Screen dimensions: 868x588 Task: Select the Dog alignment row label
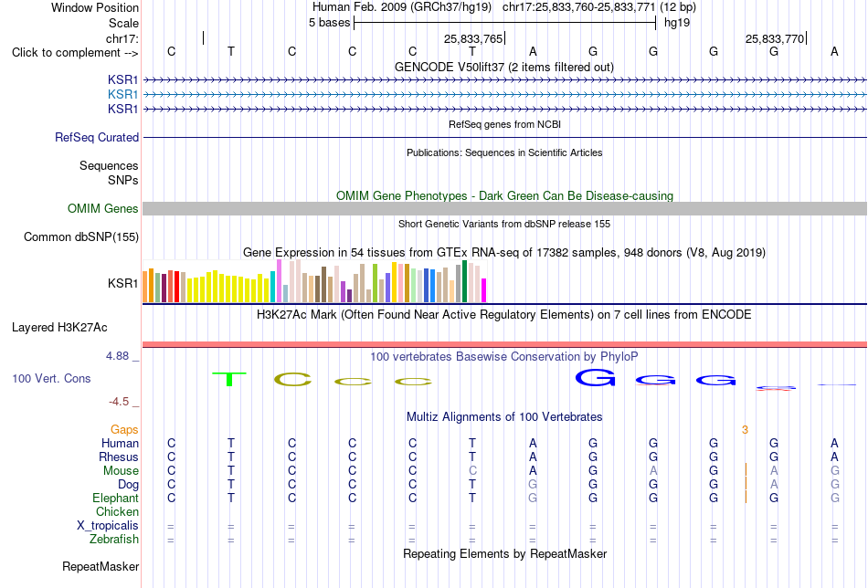pyautogui.click(x=128, y=485)
